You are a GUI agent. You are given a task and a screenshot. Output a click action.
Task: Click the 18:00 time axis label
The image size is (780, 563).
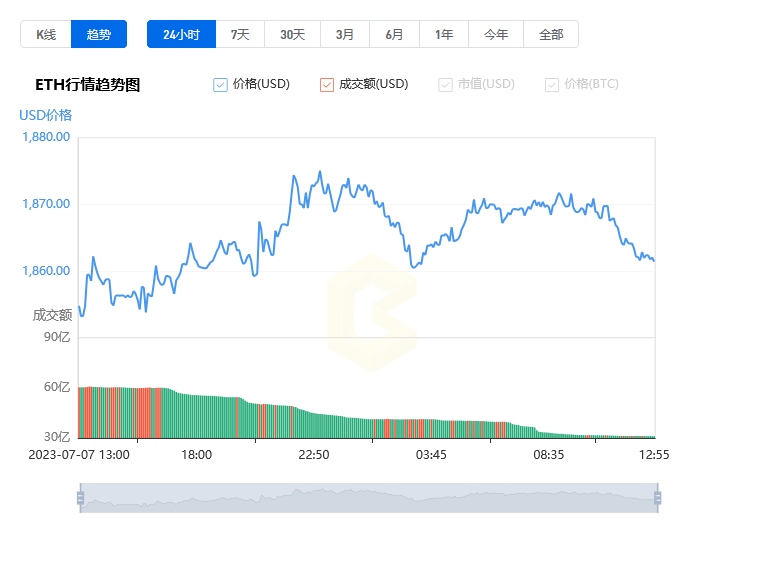(x=196, y=455)
